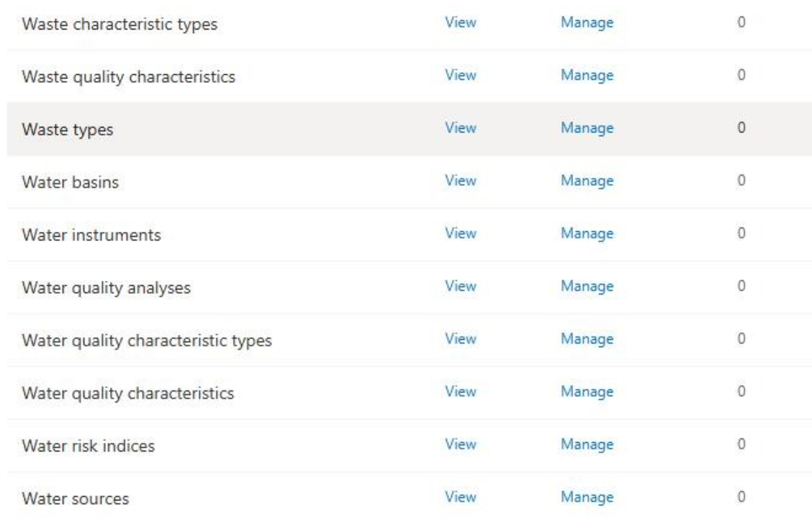Open Manage link for Waste types

587,128
